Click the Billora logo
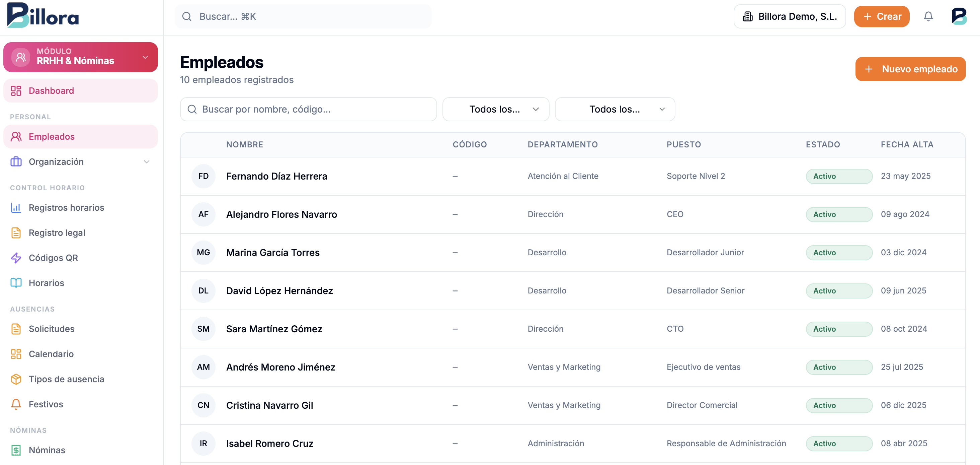Viewport: 980px width, 465px height. pos(43,15)
